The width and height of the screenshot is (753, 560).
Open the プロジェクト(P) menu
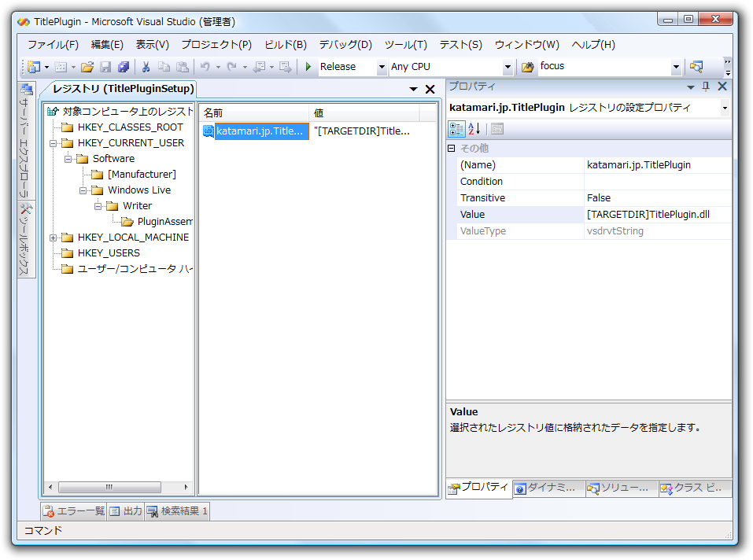216,45
